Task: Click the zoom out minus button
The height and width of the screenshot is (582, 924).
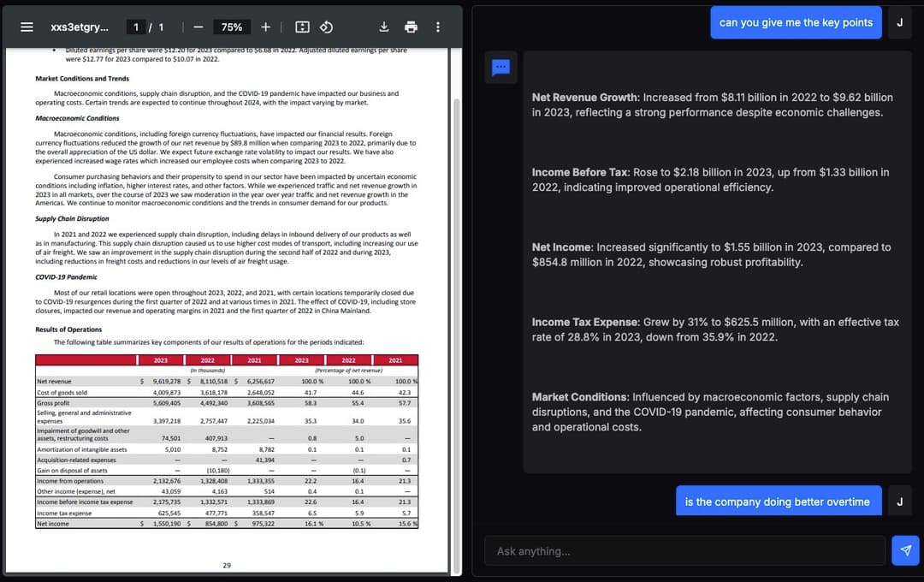Action: pyautogui.click(x=198, y=27)
